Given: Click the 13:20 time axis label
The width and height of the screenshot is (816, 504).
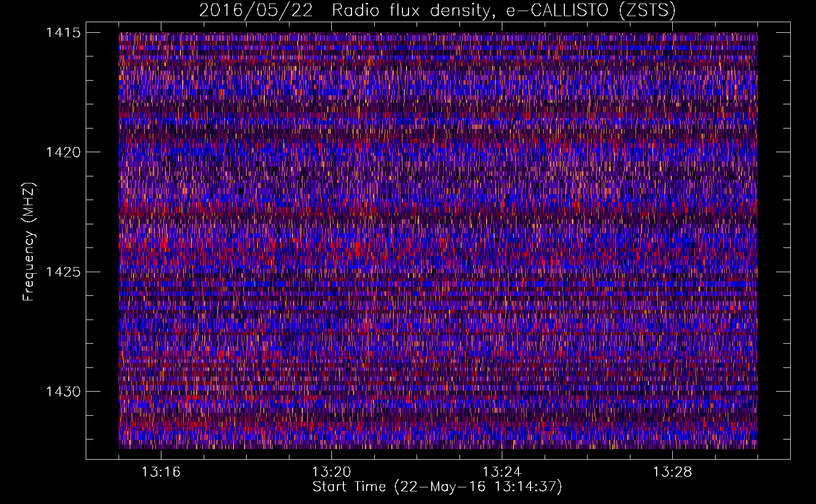Looking at the screenshot, I should coord(331,472).
